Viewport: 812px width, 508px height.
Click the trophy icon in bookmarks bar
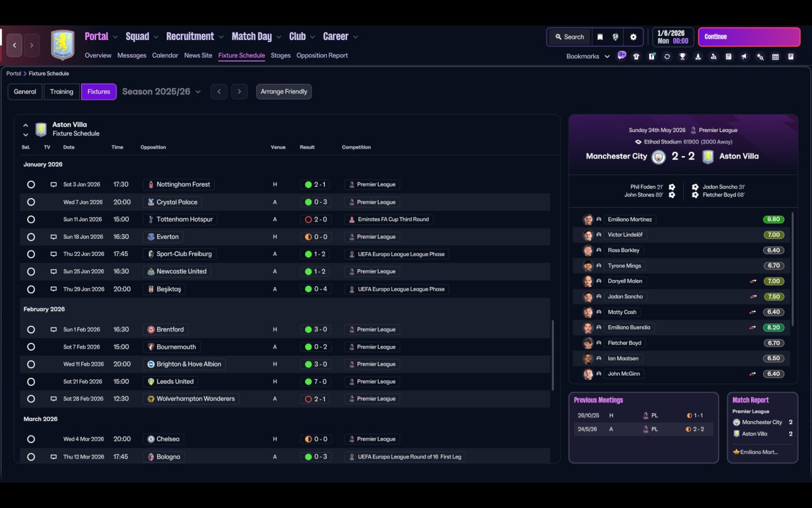click(x=683, y=57)
